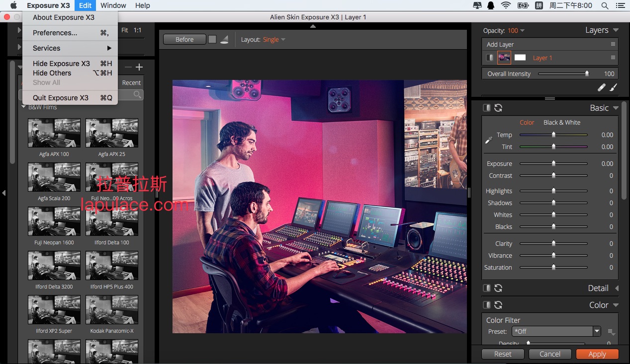Set zoom to 1:1

pos(137,30)
